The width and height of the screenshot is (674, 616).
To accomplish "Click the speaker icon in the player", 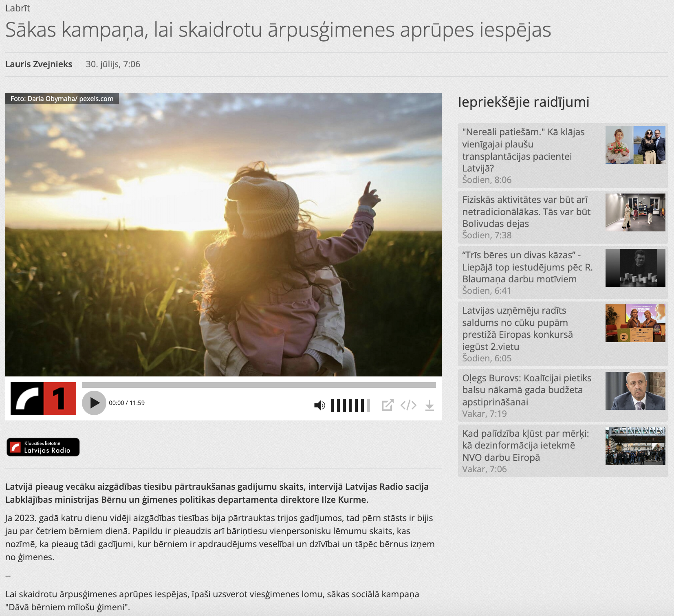I will [319, 405].
